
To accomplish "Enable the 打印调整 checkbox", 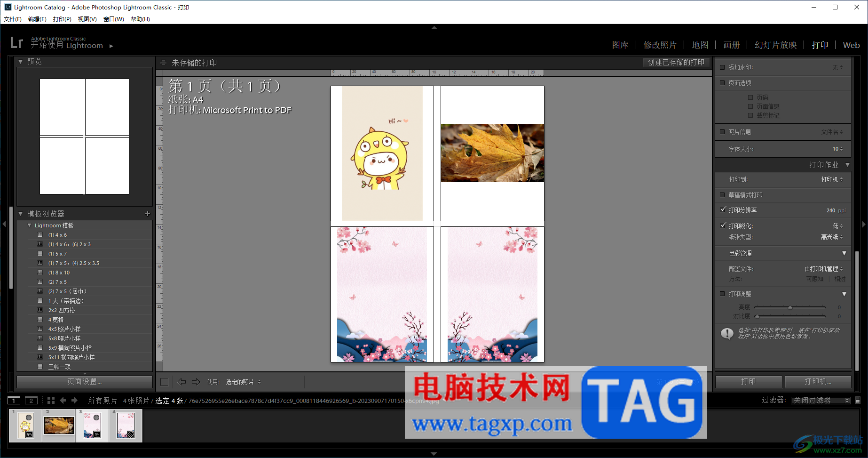I will (x=722, y=294).
